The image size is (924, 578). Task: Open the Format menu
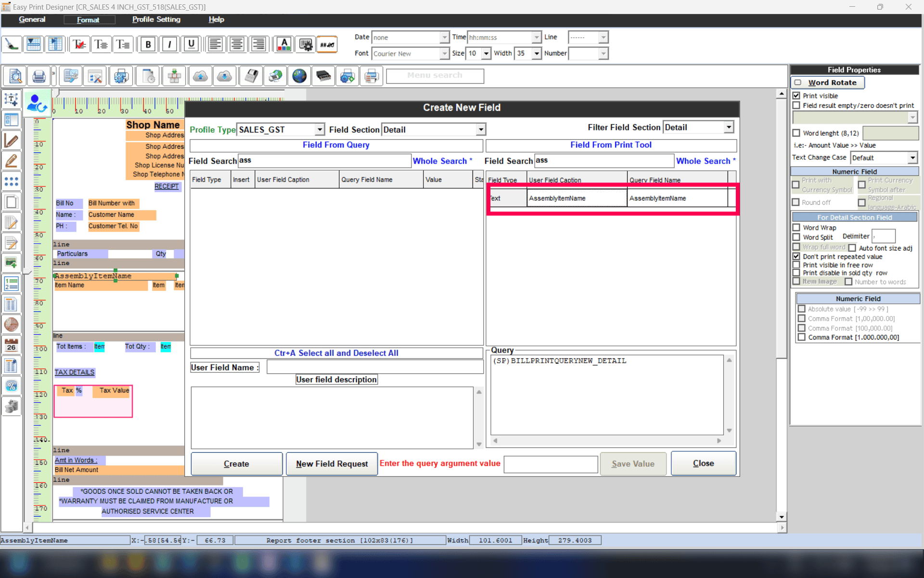89,20
